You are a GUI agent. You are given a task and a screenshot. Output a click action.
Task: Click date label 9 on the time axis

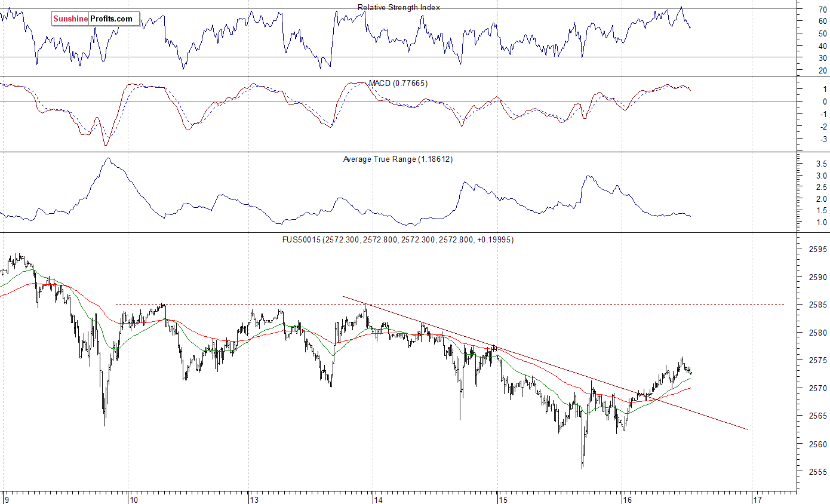(7, 499)
